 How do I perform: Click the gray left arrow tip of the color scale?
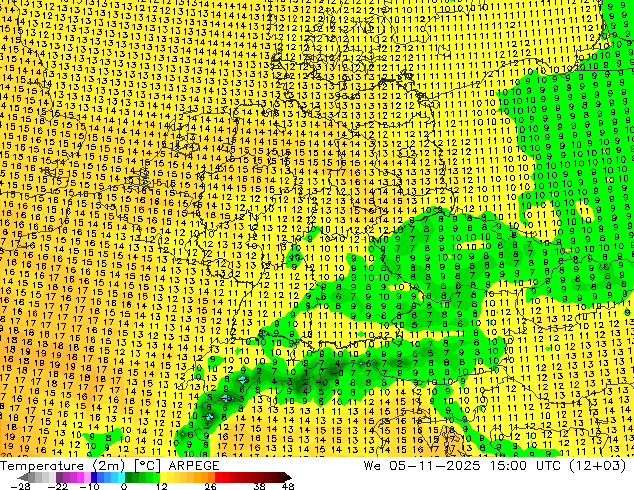pos(23,477)
